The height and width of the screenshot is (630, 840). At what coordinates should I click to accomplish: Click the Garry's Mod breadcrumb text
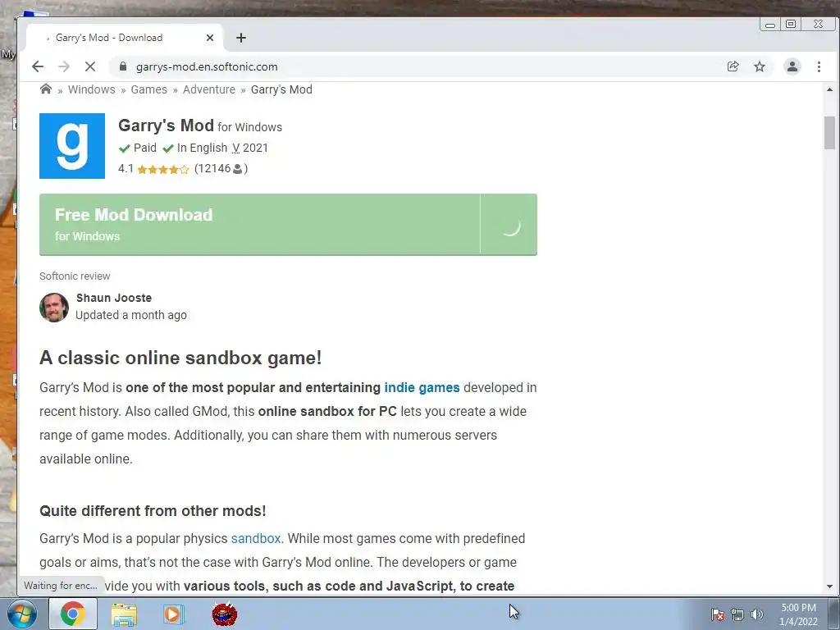[281, 89]
